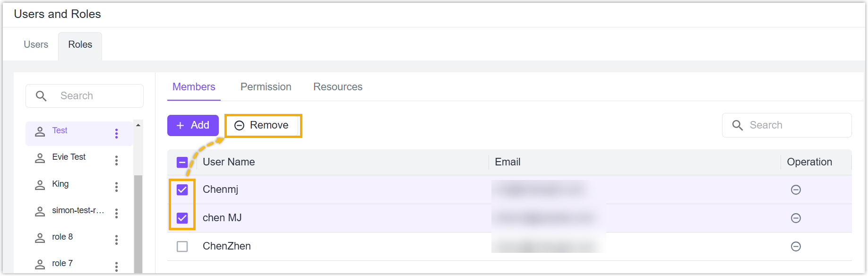Screen dimensions: 868x276
Task: Open more options for Evie Test role
Action: (x=116, y=160)
